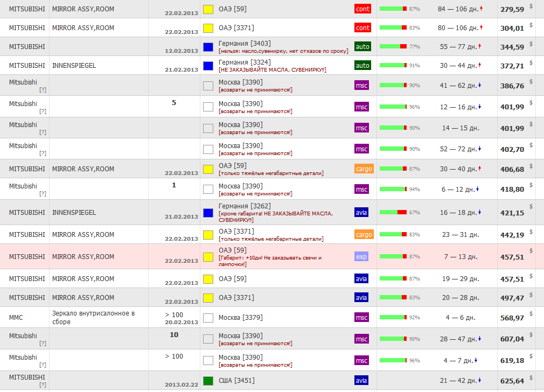Click the quantity 10 in the 607,04 row

point(174,335)
